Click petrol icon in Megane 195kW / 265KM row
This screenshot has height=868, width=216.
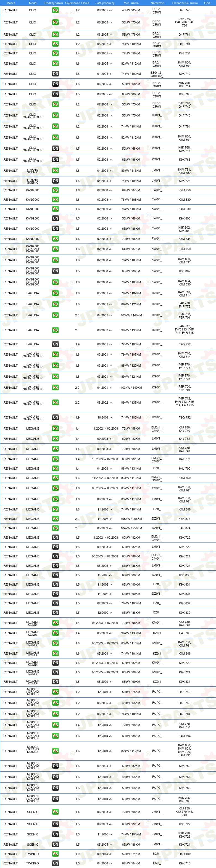[55, 518]
